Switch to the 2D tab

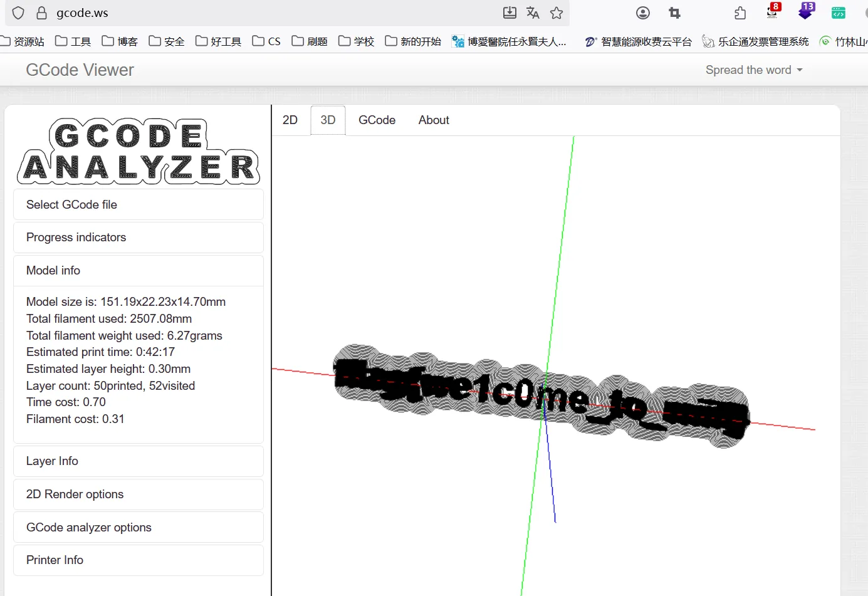point(290,120)
